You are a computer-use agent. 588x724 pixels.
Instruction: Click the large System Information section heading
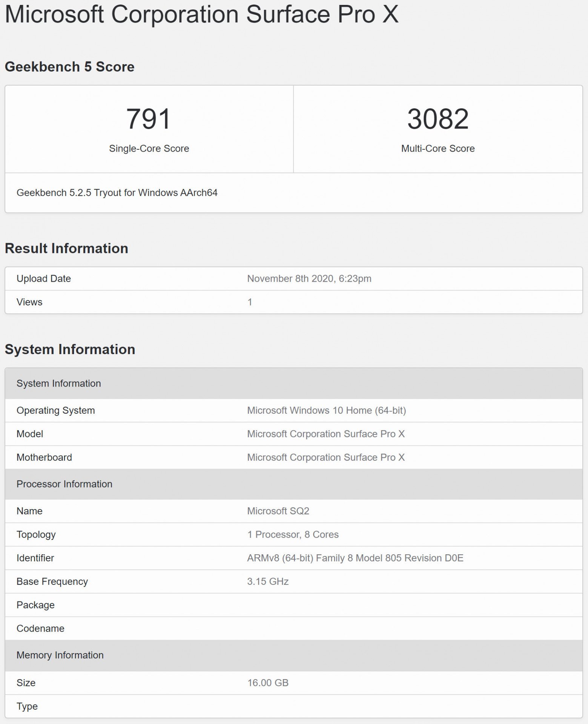click(70, 349)
